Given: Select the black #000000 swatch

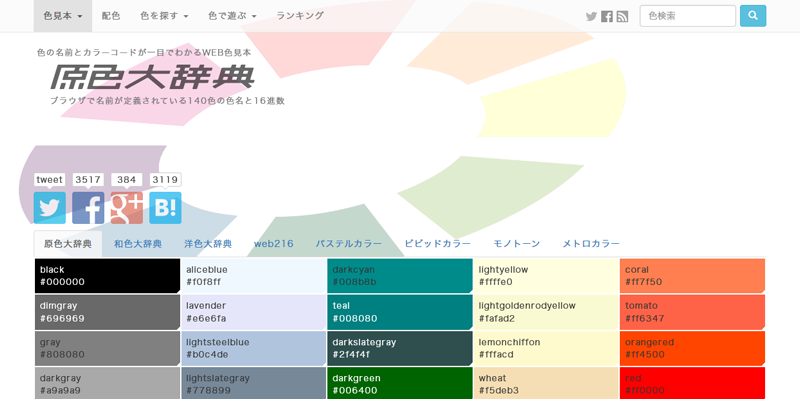Looking at the screenshot, I should click(107, 276).
